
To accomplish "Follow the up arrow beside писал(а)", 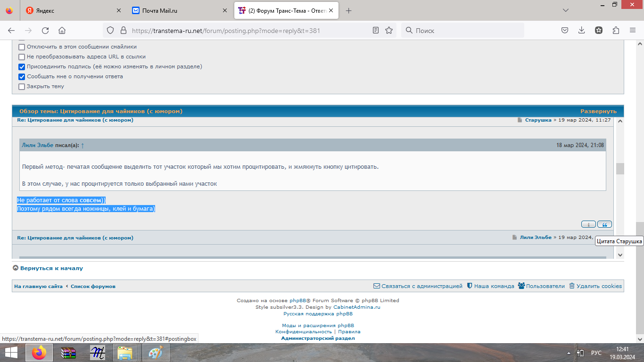I will point(83,146).
